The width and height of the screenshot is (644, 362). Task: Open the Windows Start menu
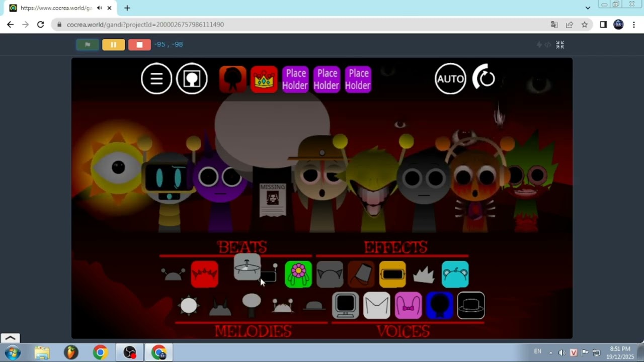tap(12, 352)
